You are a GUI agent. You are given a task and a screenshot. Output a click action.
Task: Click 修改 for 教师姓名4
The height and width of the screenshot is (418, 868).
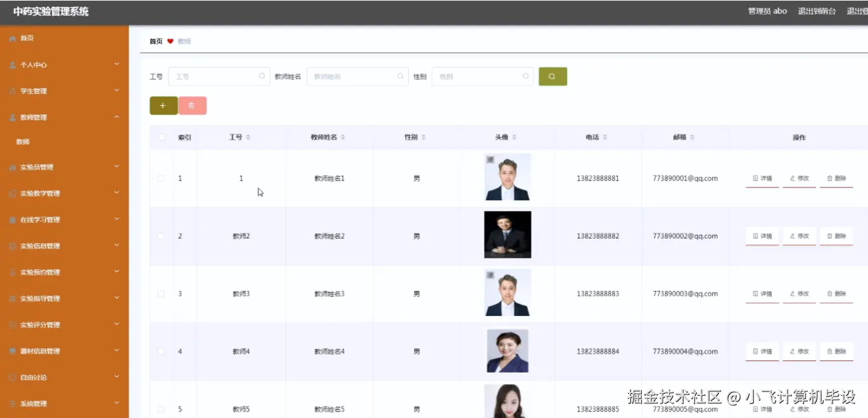pos(800,351)
